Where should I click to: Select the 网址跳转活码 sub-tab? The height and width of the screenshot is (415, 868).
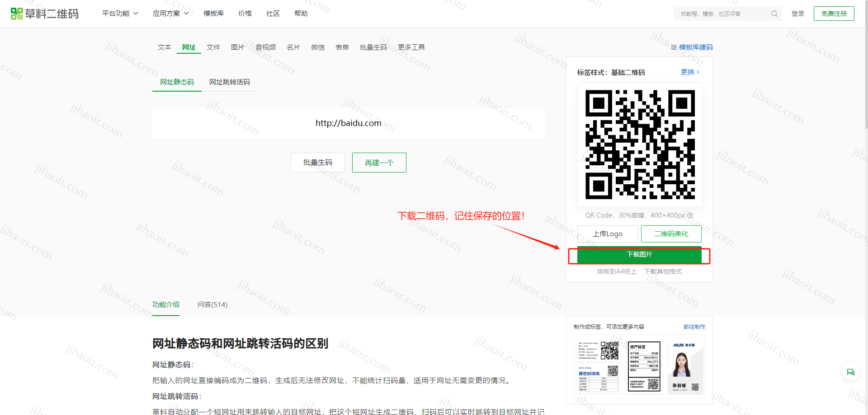coord(230,82)
